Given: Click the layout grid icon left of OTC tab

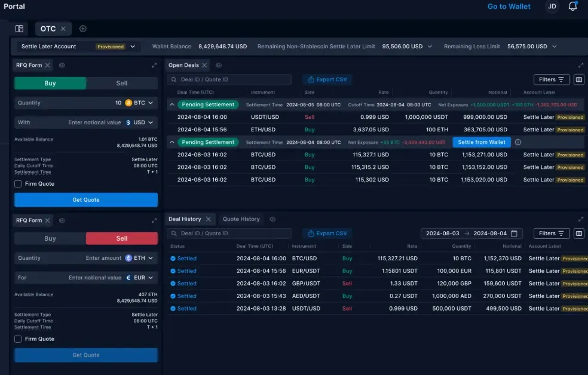Looking at the screenshot, I should tap(19, 28).
